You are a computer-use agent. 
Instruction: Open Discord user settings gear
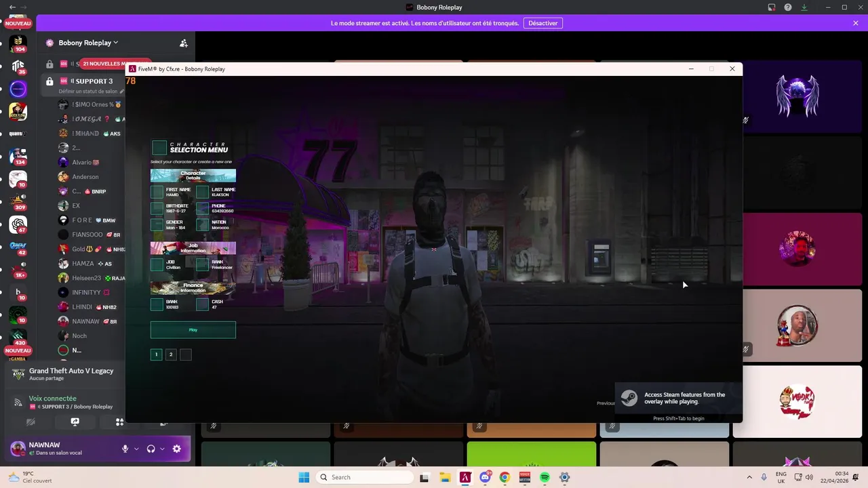(177, 449)
